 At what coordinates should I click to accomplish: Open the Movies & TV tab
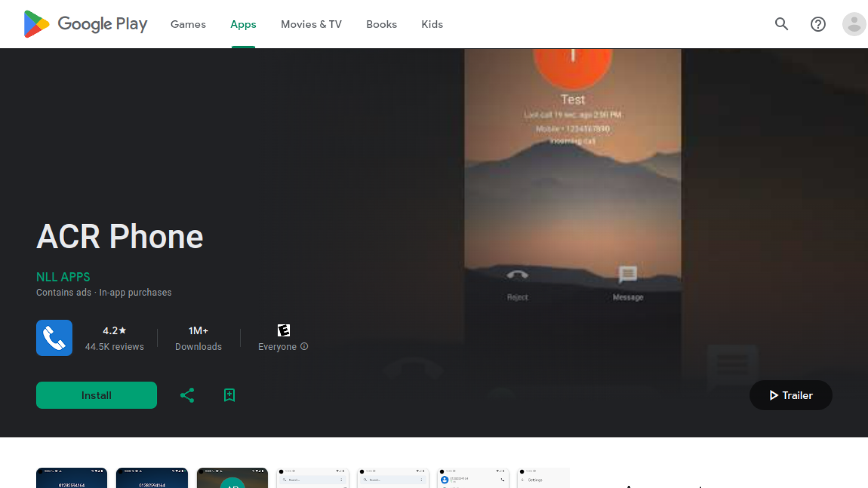311,24
